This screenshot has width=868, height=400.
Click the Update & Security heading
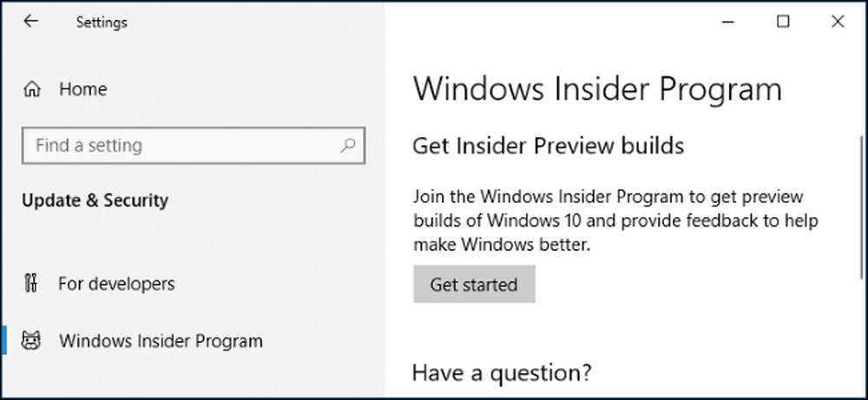tap(95, 200)
